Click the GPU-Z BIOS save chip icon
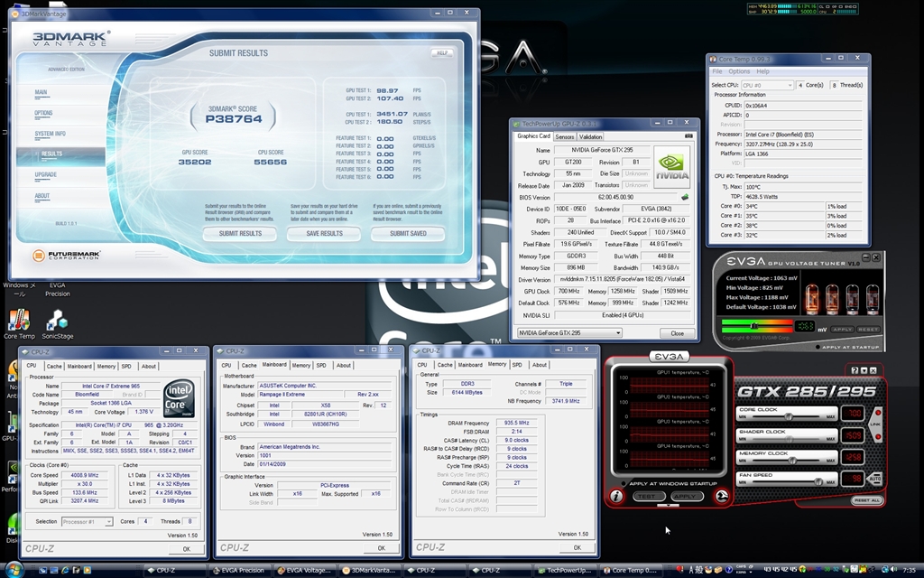This screenshot has width=924, height=578. 685,197
